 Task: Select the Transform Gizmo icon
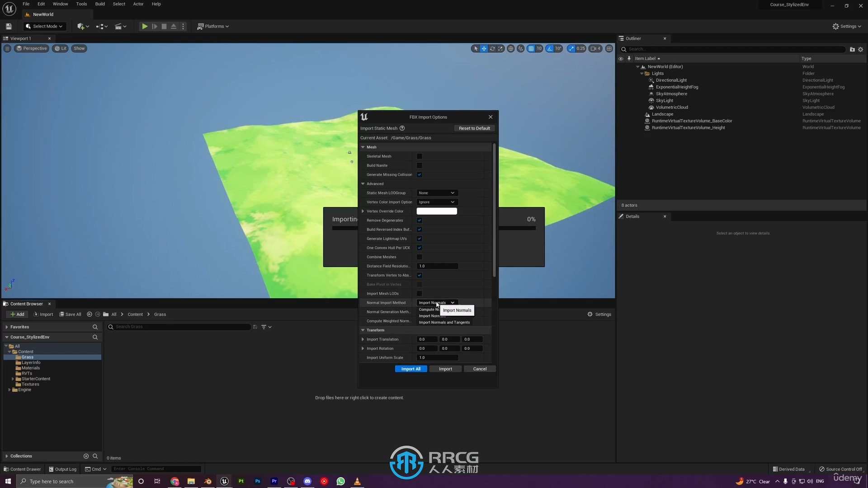(483, 48)
